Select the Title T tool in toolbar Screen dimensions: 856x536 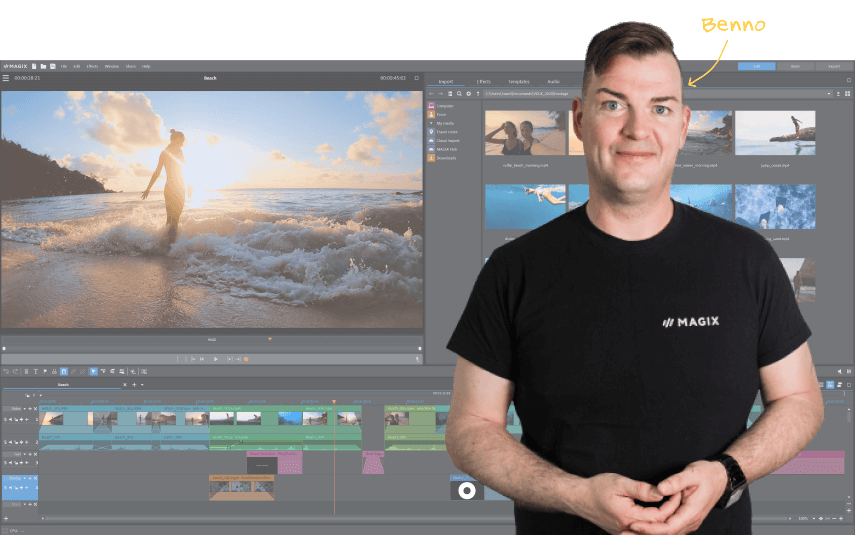click(35, 371)
